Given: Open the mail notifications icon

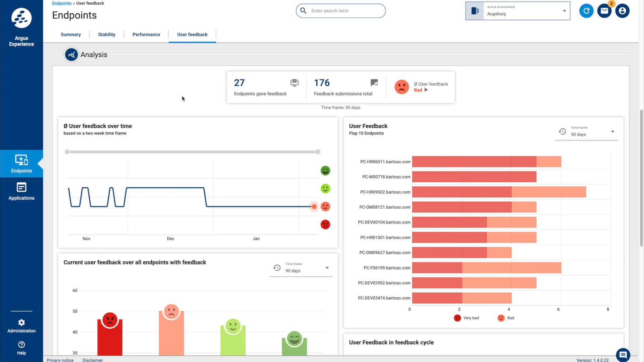Looking at the screenshot, I should click(x=604, y=11).
